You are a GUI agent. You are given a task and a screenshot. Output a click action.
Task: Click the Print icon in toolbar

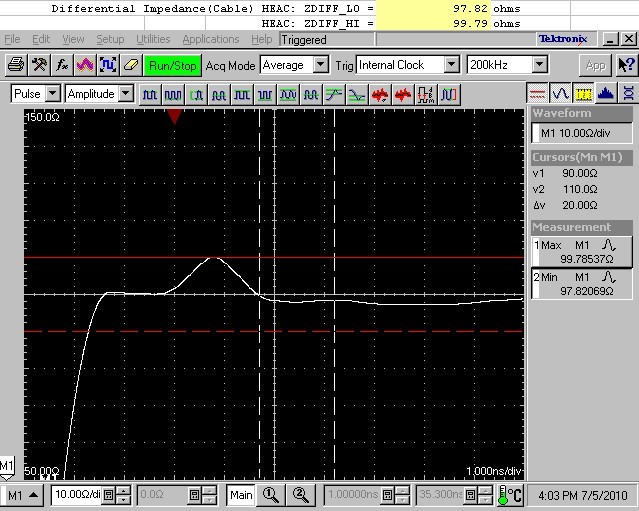15,65
